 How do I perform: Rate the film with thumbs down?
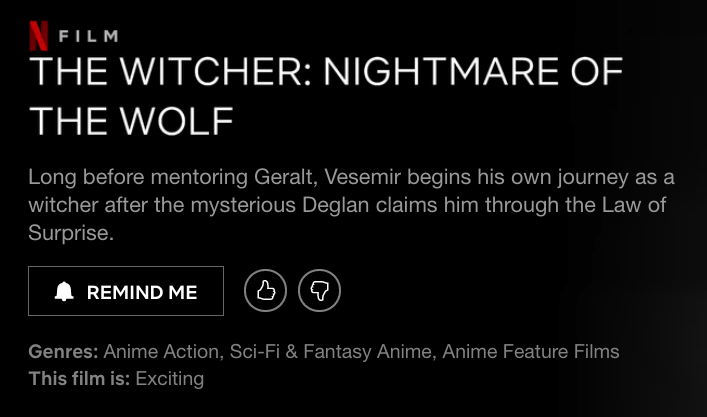tap(320, 291)
